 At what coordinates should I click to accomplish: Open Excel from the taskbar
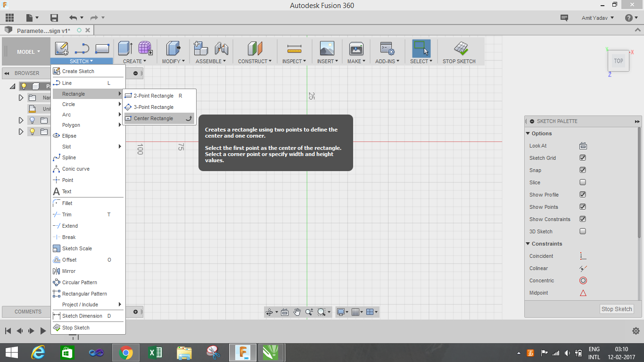tap(155, 353)
